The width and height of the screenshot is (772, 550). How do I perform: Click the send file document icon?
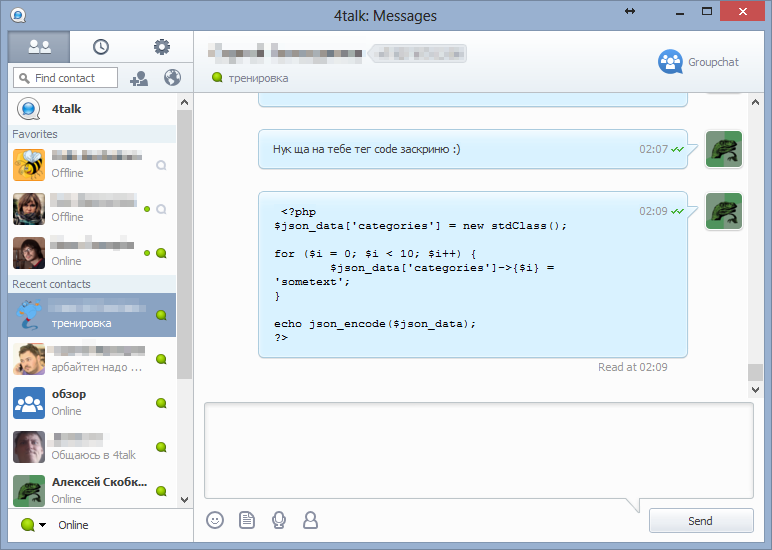click(x=247, y=520)
